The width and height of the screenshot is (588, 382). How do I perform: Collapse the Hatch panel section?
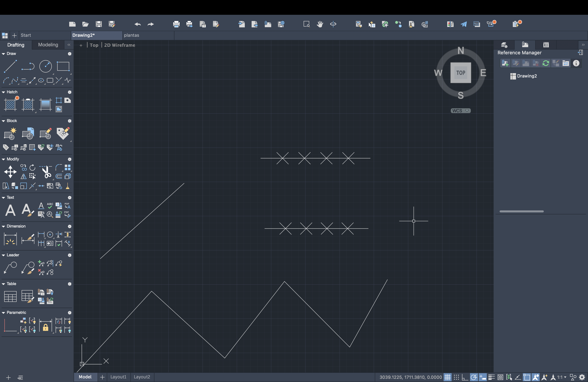(x=3, y=92)
